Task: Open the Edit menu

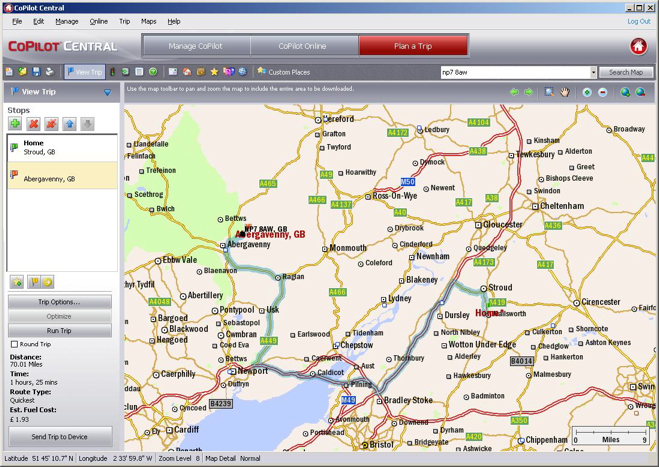Action: click(x=39, y=21)
